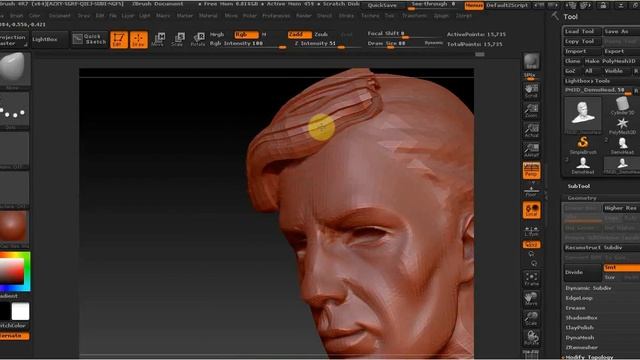The height and width of the screenshot is (360, 640).
Task: Click the L.Sym icon
Action: (x=531, y=231)
